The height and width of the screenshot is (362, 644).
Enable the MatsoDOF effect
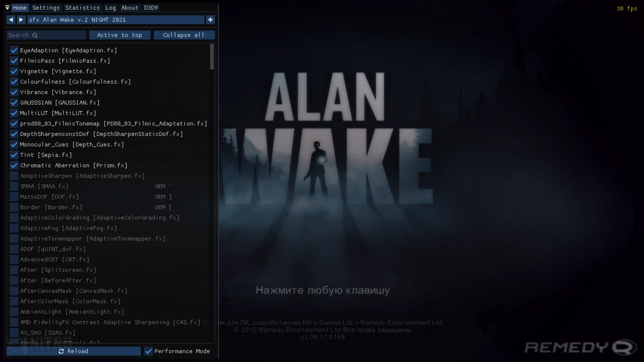coord(14,197)
